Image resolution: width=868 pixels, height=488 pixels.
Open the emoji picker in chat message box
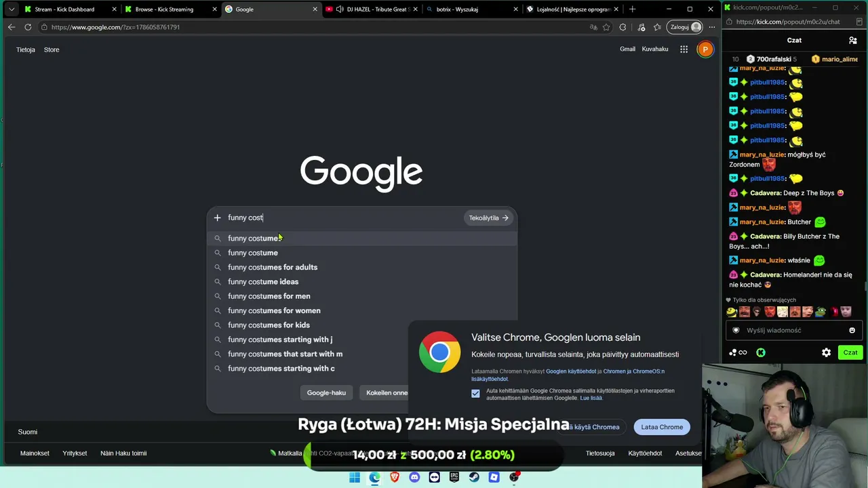pos(852,330)
